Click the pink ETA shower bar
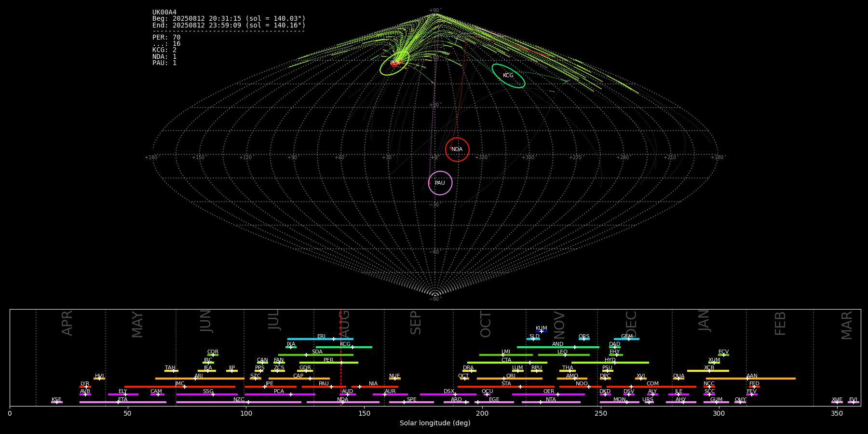This screenshot has height=434, width=868. (123, 402)
